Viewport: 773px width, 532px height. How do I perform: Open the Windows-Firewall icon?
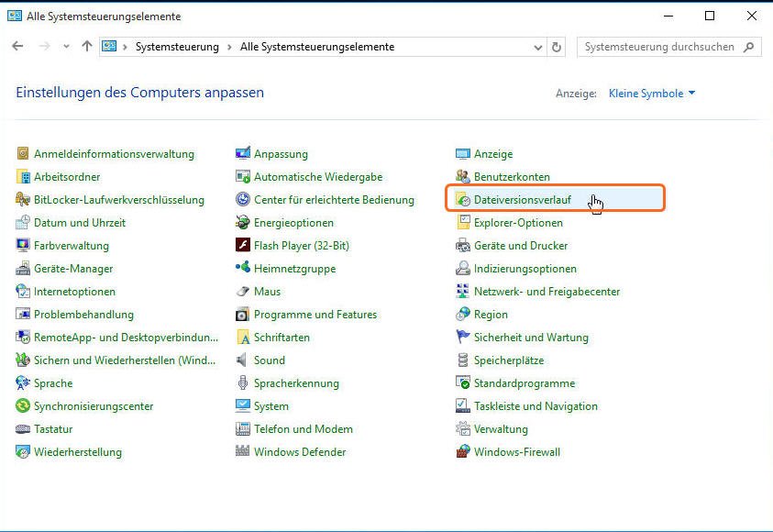click(464, 452)
